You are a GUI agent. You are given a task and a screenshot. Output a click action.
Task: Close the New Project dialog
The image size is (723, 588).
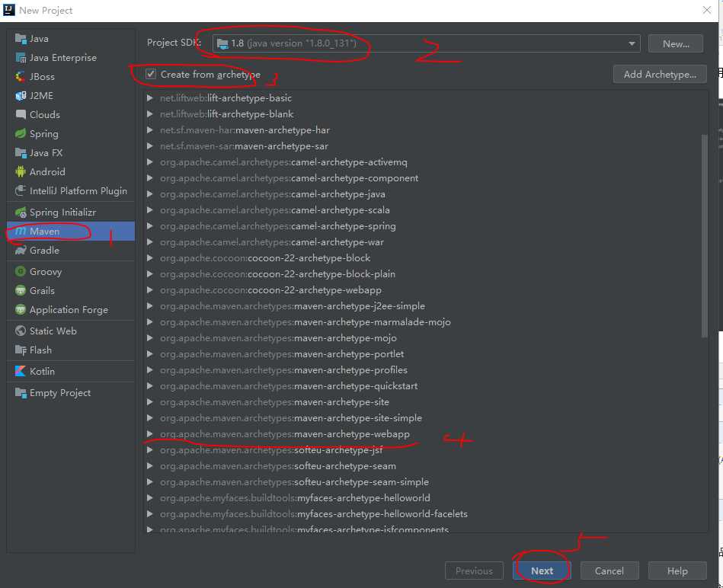pyautogui.click(x=707, y=10)
